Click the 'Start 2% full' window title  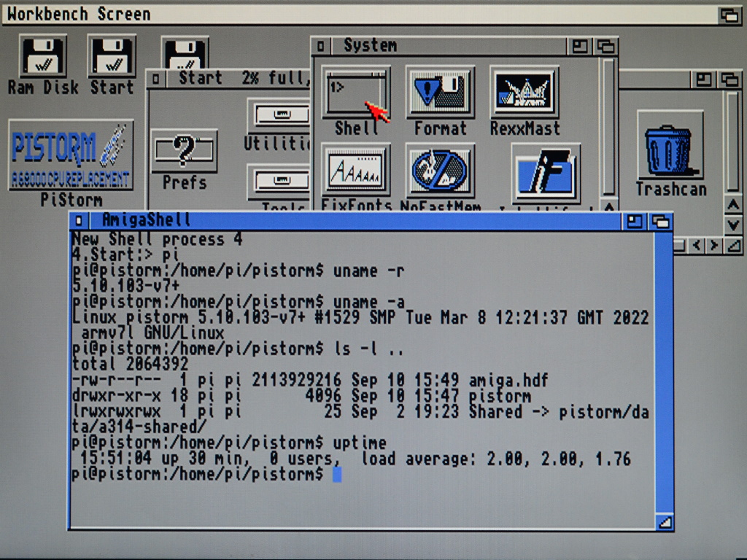pos(244,77)
